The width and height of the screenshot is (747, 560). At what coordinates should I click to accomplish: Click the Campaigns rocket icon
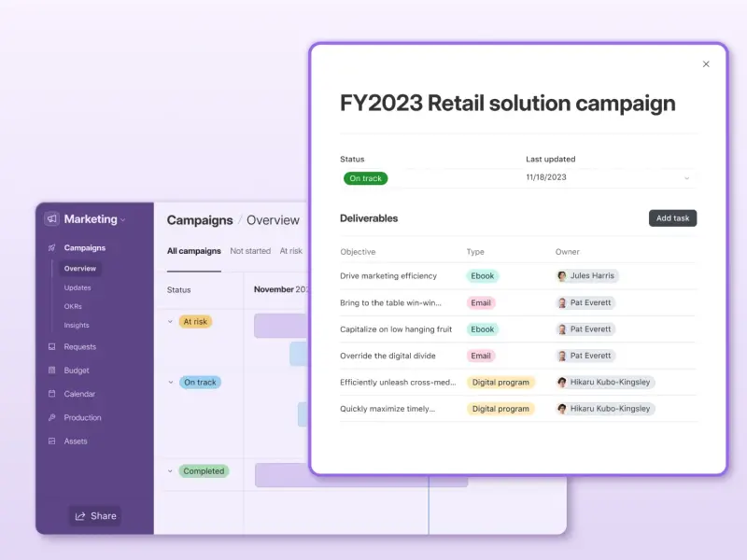pos(52,247)
